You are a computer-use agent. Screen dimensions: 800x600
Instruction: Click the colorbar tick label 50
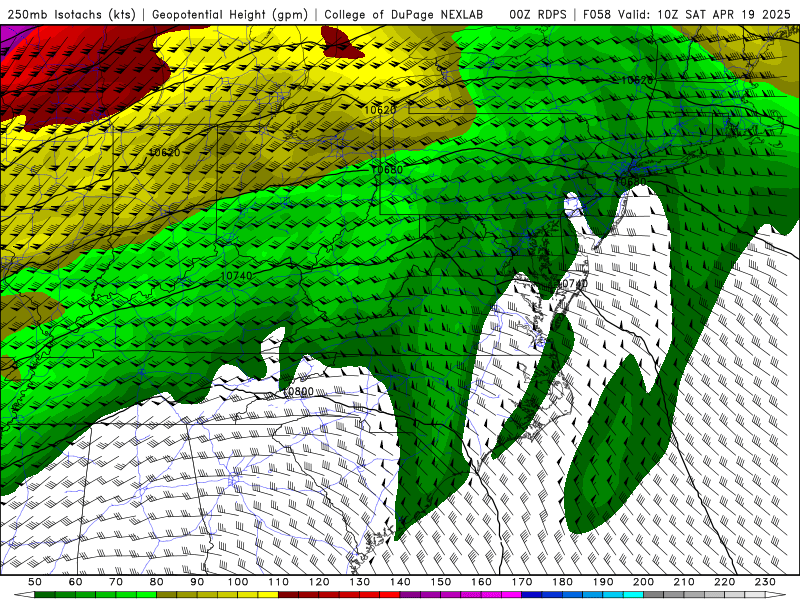coord(35,582)
